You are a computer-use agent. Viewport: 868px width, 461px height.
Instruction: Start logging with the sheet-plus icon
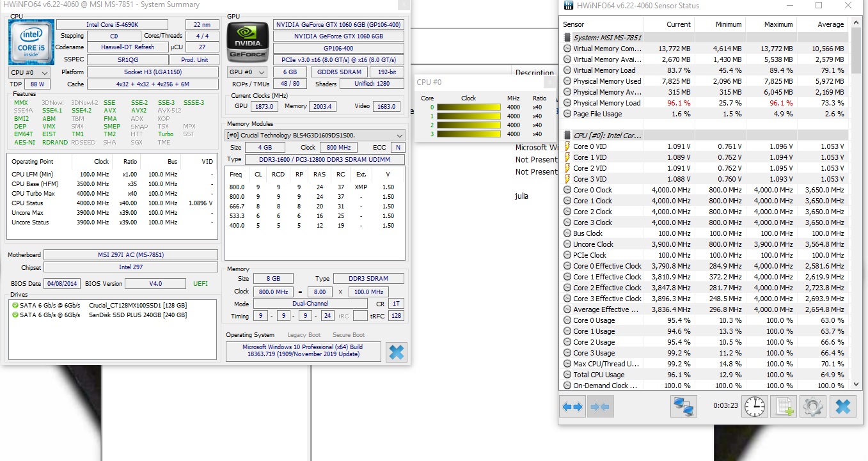coord(784,406)
